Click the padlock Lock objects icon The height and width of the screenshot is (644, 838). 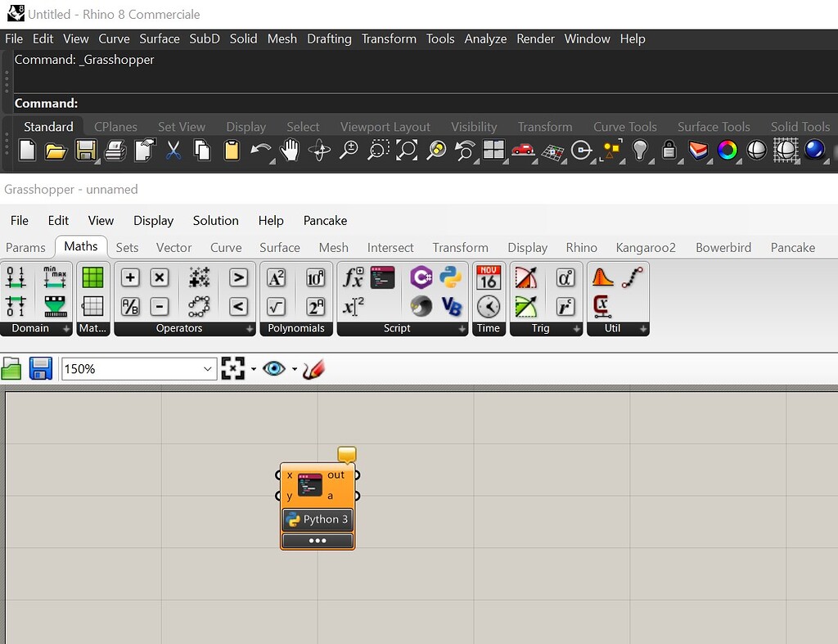pos(669,151)
